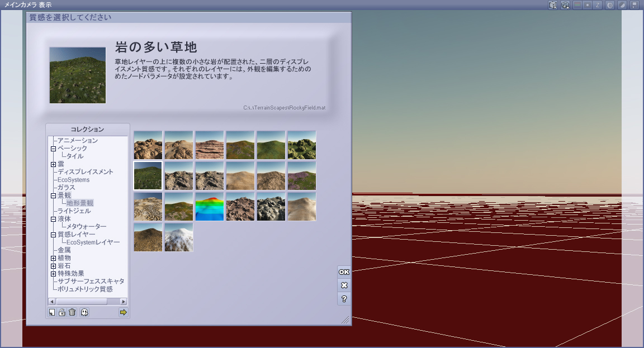Click the コレクション panel header
The height and width of the screenshot is (348, 644).
coord(87,129)
